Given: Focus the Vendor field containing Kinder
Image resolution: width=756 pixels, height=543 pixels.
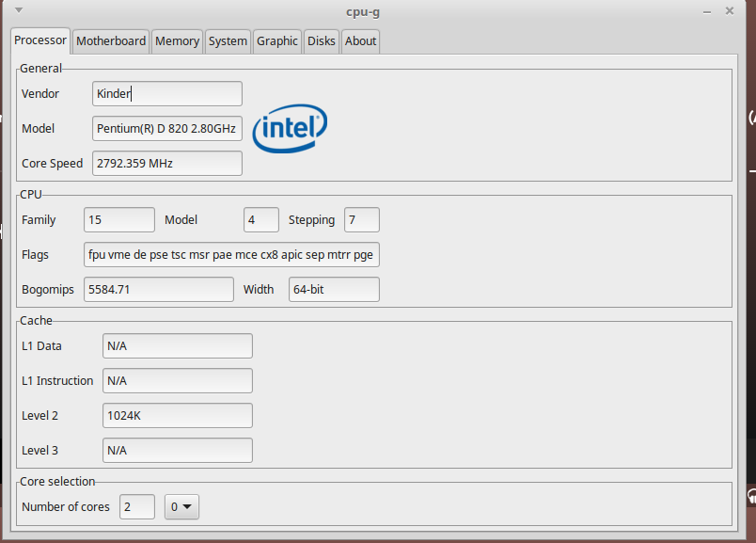Looking at the screenshot, I should coord(167,94).
